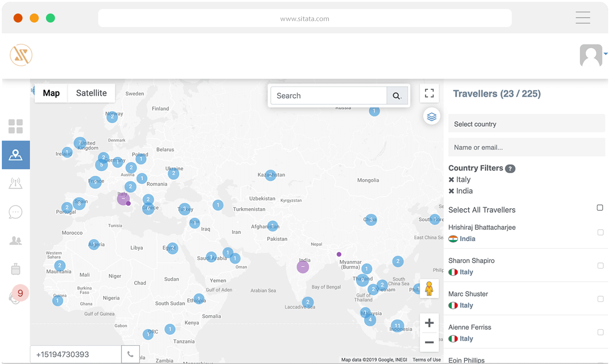The image size is (610, 364).
Task: Select the Map view tab
Action: 51,93
